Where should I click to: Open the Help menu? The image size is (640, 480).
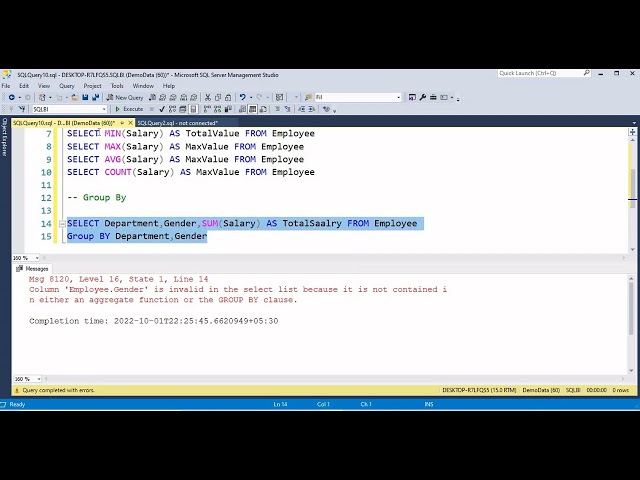(169, 86)
